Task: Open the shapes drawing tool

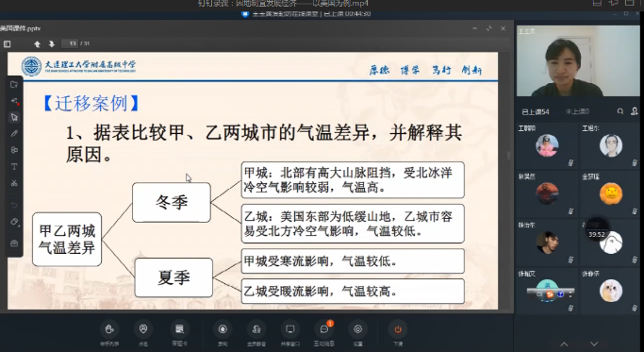Action: click(14, 150)
